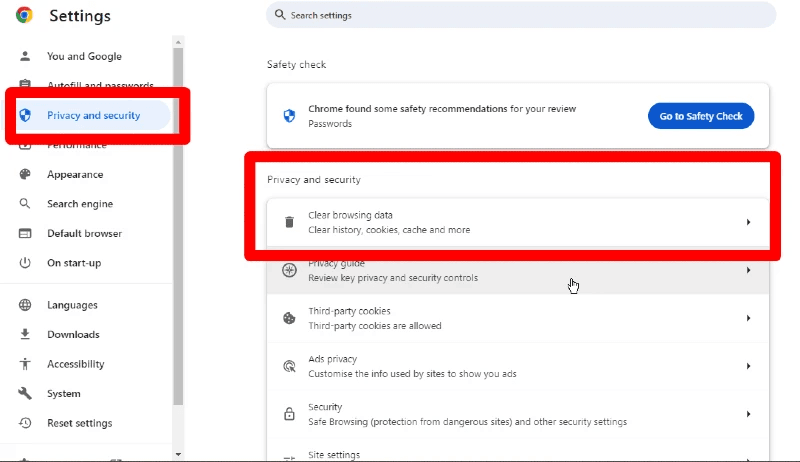Click the shield icon in Safety check card

pos(289,116)
